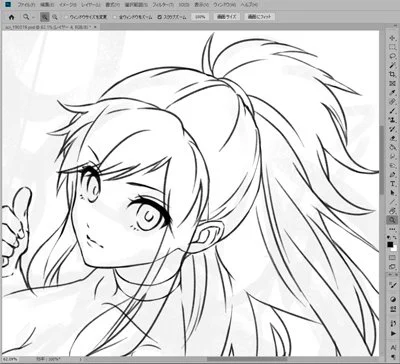Select the Lasso tool
400x364 pixels.
393,57
